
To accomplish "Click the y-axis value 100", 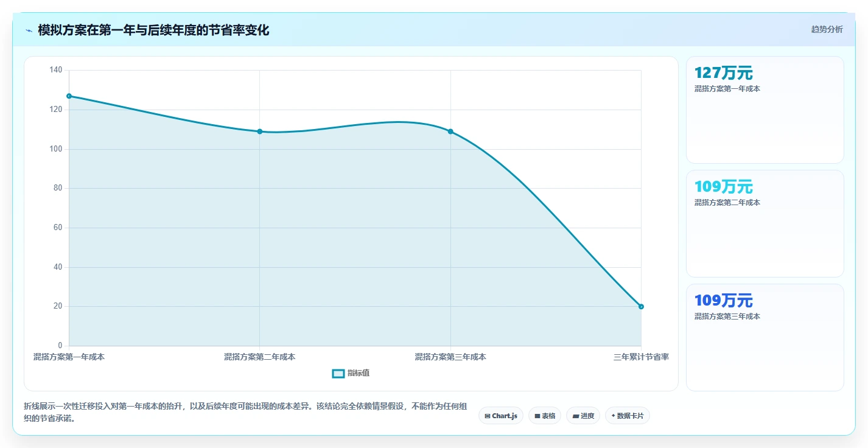I will pos(56,149).
